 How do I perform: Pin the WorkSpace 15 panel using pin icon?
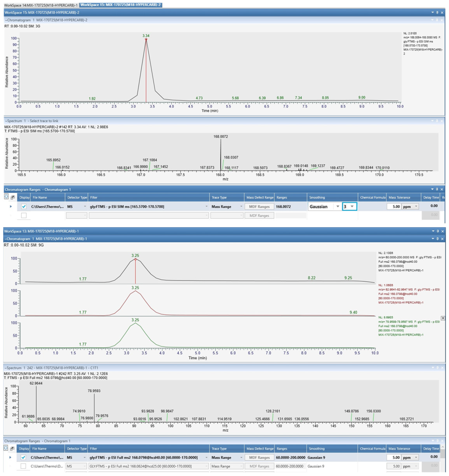437,12
